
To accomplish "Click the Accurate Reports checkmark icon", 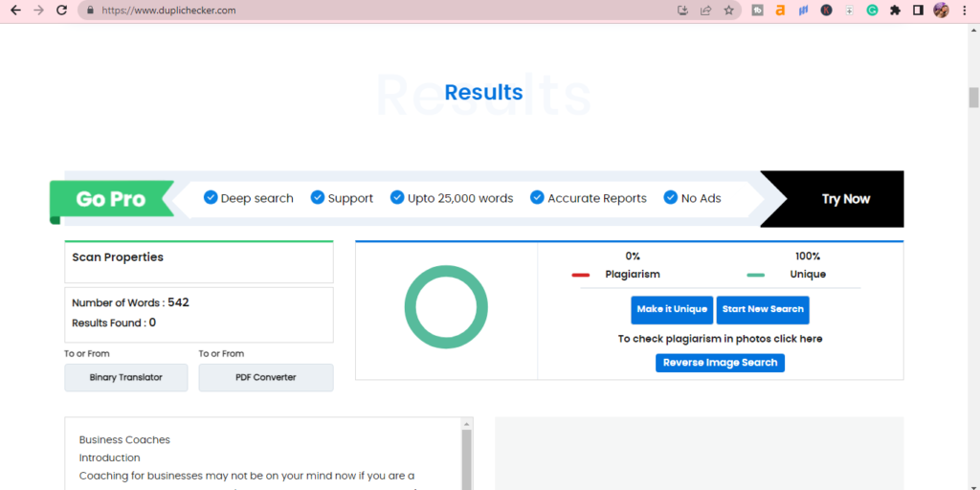I will 537,197.
